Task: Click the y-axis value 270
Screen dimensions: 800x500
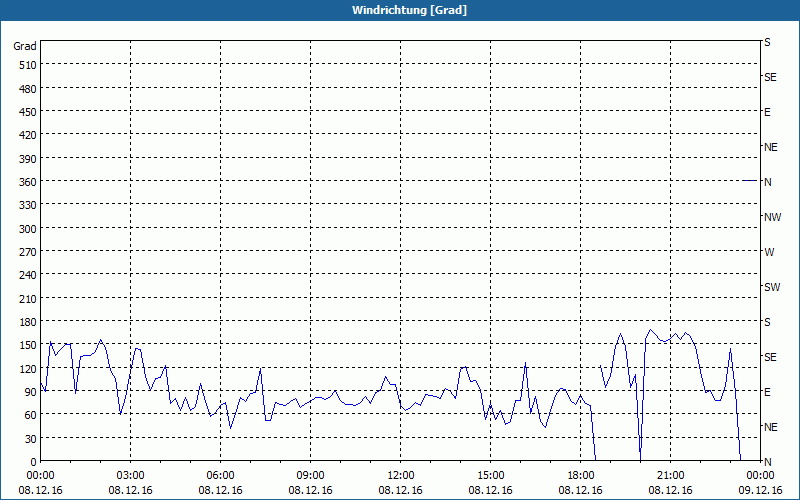Action: pos(28,252)
